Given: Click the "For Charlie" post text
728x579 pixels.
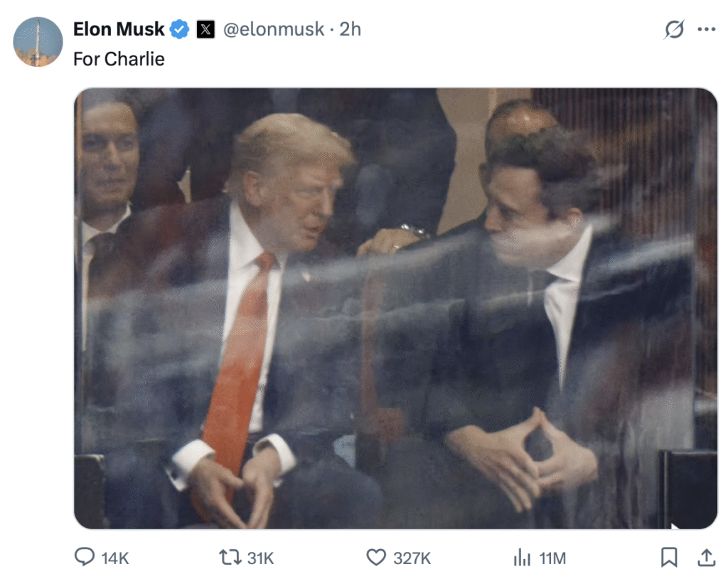Looking at the screenshot, I should coord(119,59).
